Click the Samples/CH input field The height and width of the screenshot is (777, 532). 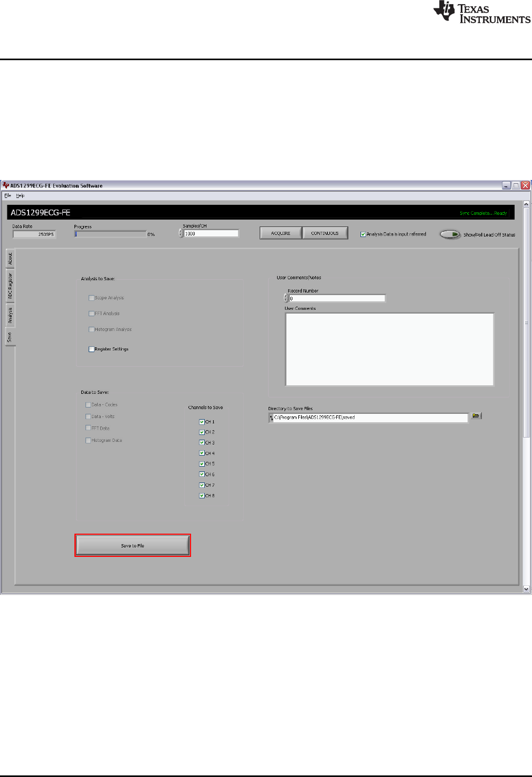211,233
